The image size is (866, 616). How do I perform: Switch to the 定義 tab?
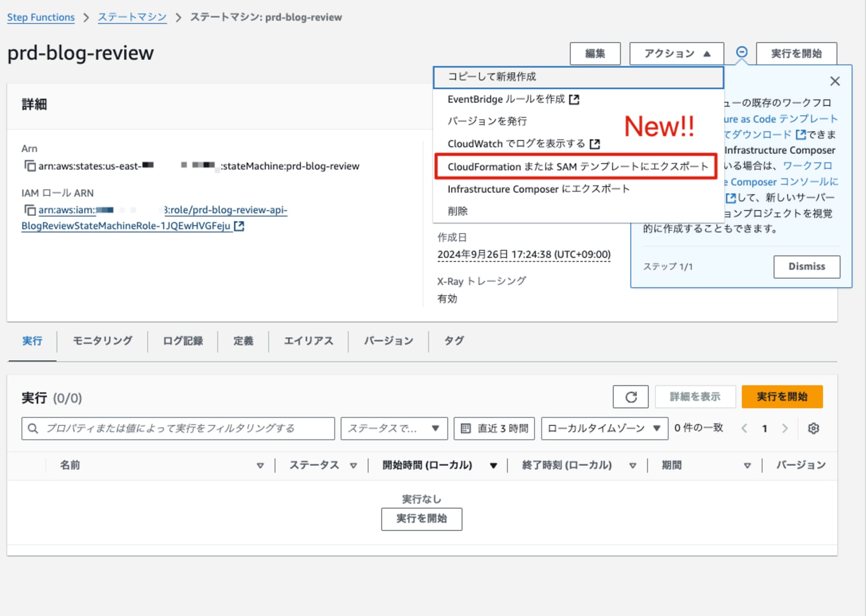[x=243, y=341]
